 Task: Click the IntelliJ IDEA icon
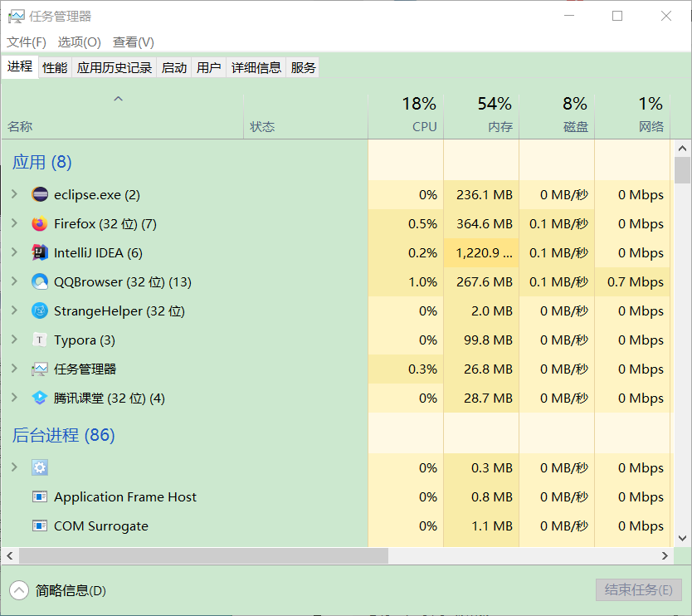pyautogui.click(x=40, y=252)
